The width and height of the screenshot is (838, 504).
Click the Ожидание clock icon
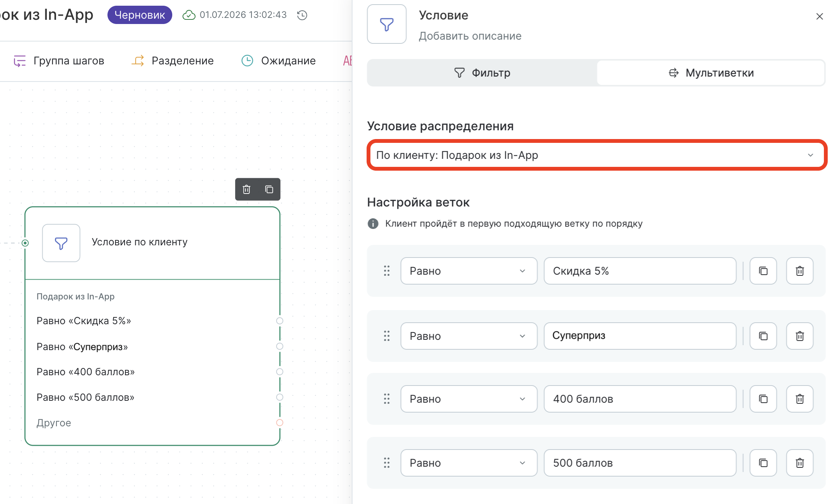point(247,61)
